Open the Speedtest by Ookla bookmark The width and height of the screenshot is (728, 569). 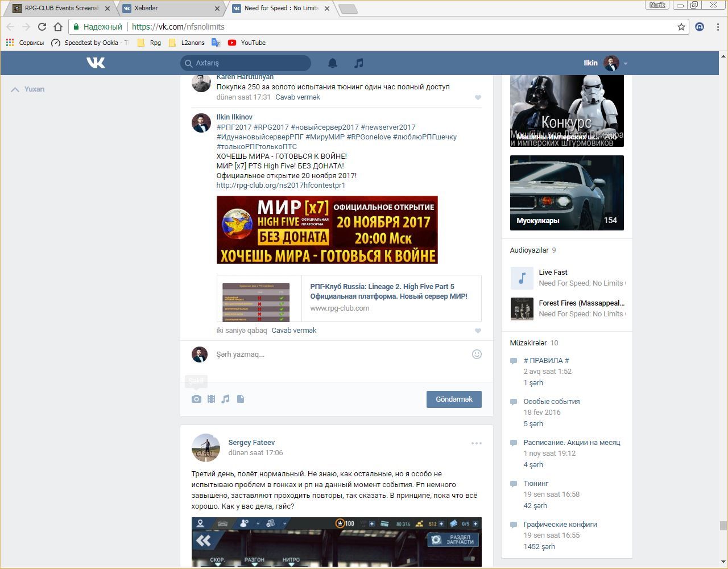[90, 43]
